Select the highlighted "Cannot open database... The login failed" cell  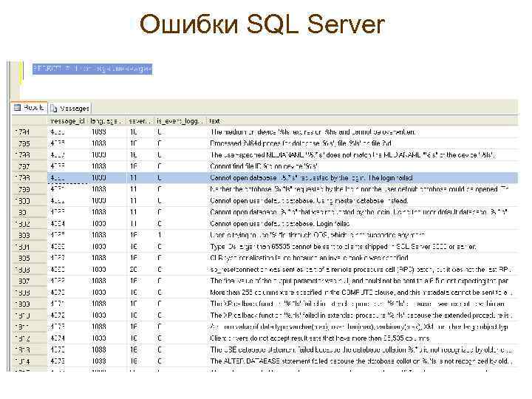362,178
